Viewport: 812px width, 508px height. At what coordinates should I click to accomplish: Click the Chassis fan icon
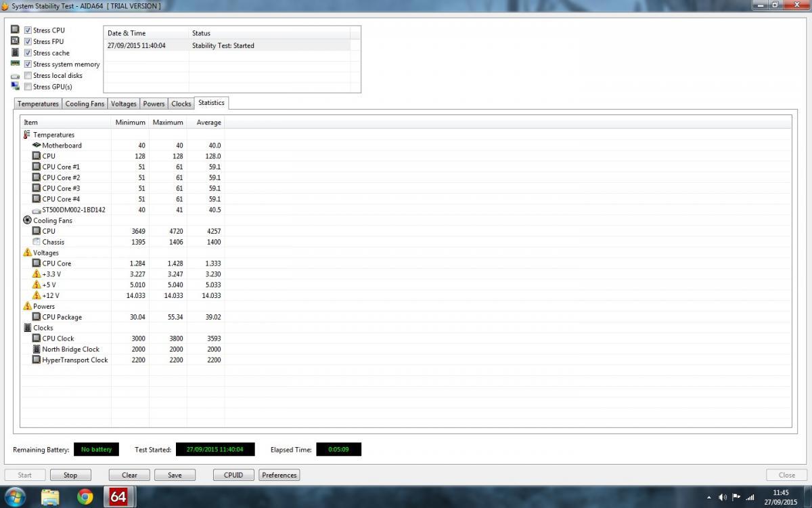[37, 242]
